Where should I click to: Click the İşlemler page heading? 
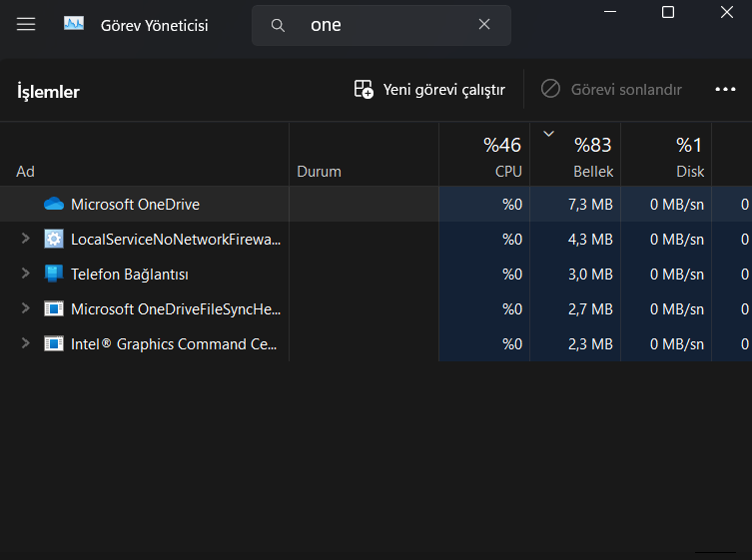click(48, 91)
